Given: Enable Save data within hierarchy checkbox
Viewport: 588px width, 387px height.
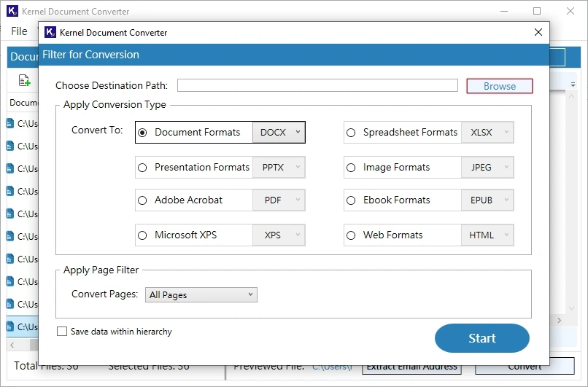Looking at the screenshot, I should point(62,332).
